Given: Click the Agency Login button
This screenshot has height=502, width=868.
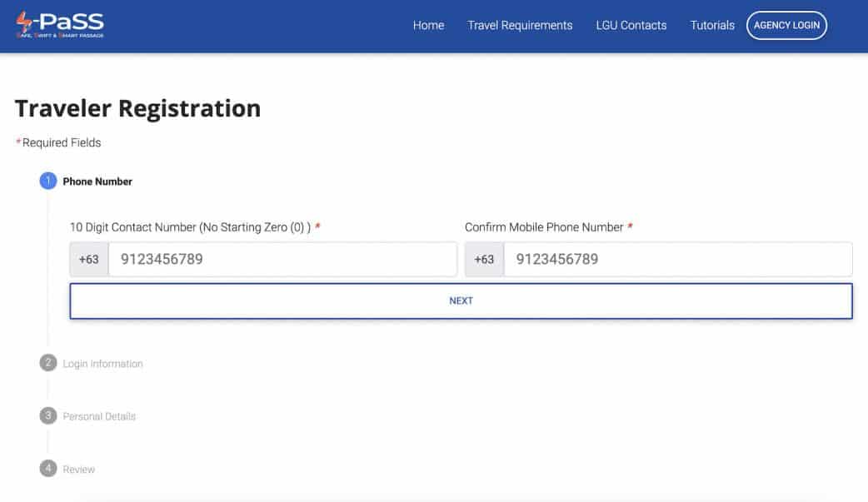Looking at the screenshot, I should 786,25.
